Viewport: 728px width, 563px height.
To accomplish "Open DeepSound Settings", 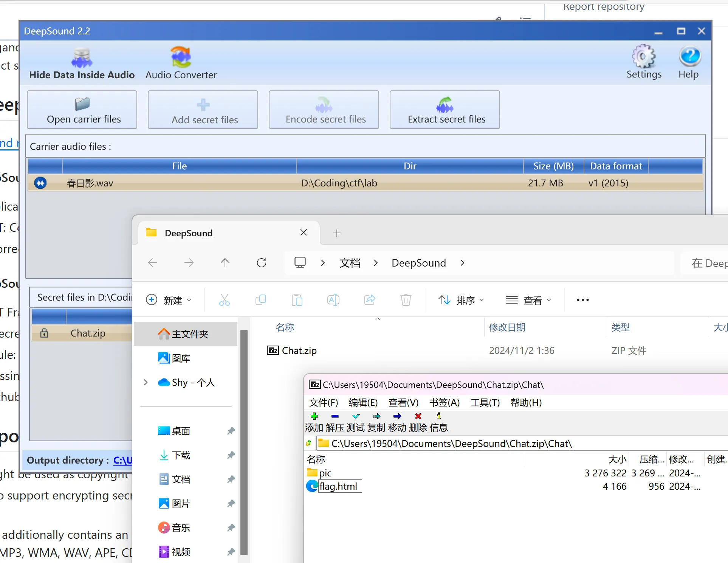I will pos(644,62).
